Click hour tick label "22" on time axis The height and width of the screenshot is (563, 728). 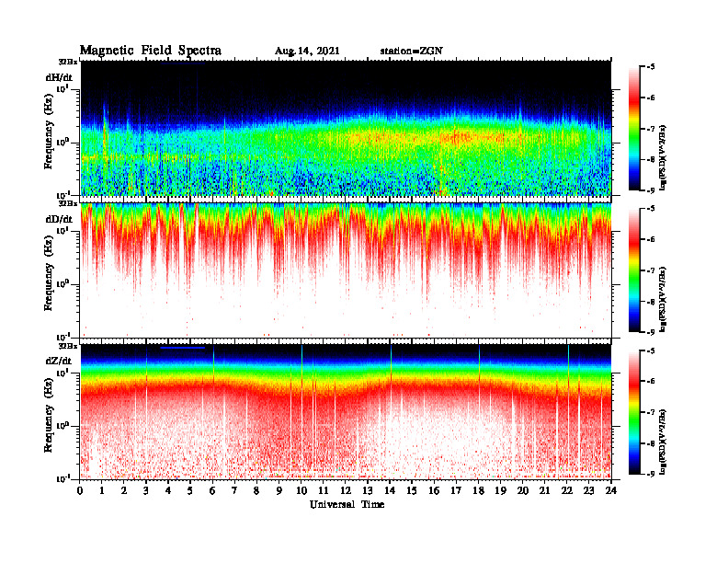tap(566, 491)
